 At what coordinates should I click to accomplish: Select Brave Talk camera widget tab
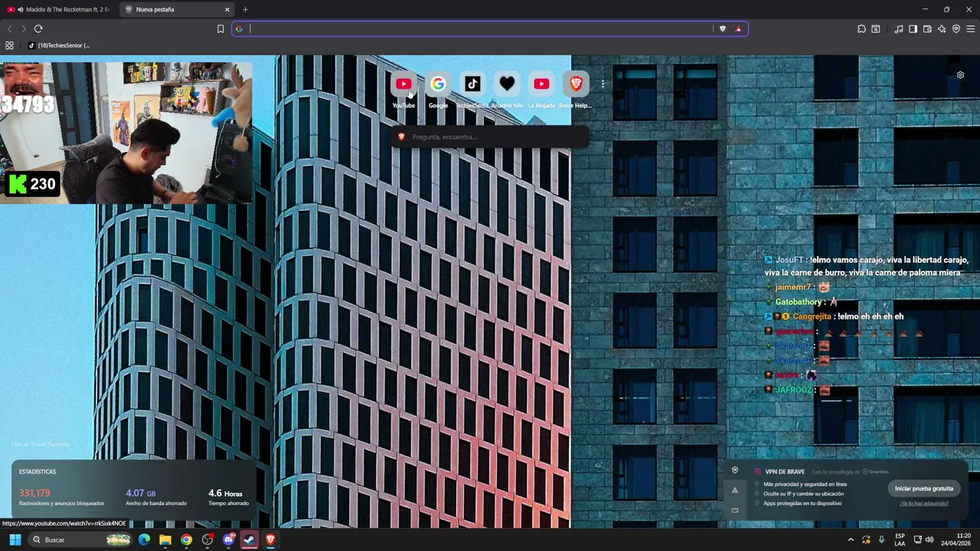(735, 510)
